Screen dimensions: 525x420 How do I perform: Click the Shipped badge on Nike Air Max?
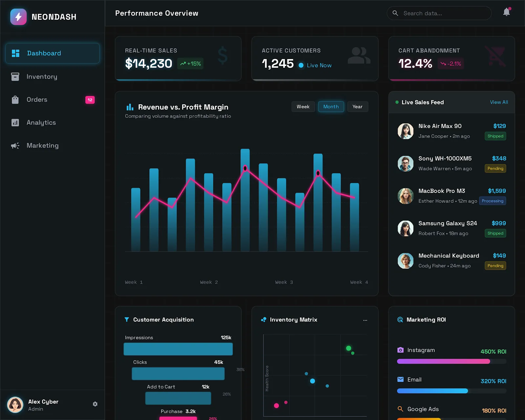[495, 136]
